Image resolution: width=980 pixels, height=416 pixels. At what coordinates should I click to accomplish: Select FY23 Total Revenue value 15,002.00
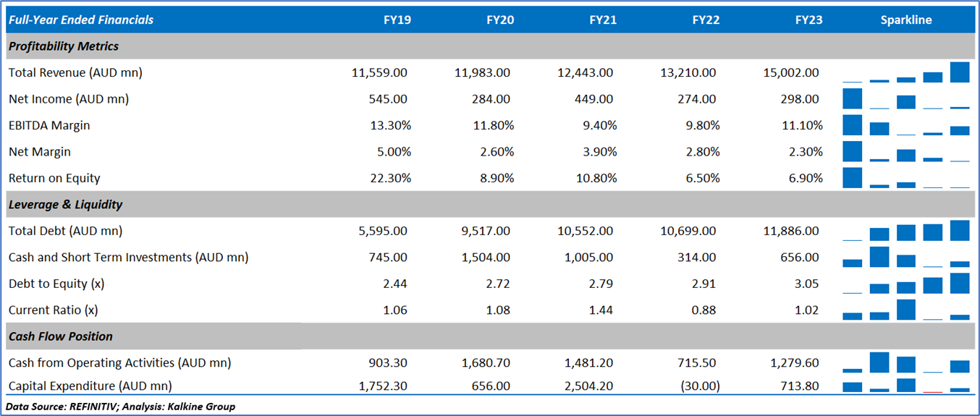point(791,73)
